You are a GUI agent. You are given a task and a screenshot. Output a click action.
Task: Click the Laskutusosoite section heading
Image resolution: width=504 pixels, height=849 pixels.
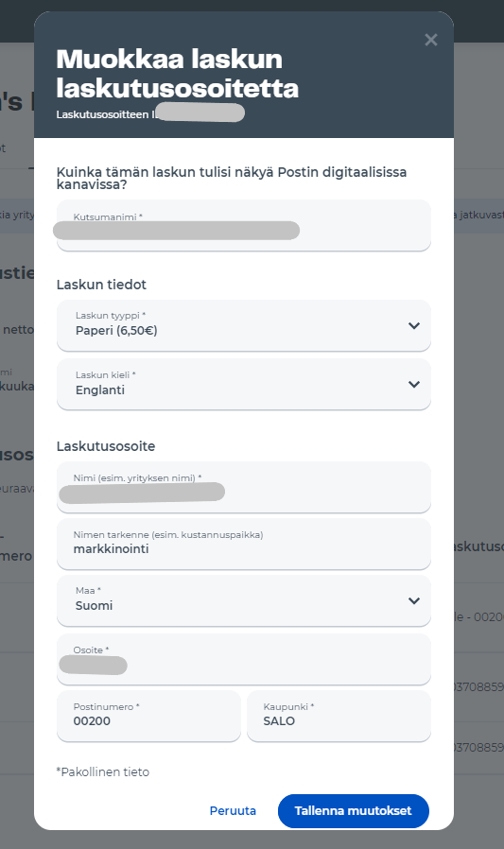106,446
